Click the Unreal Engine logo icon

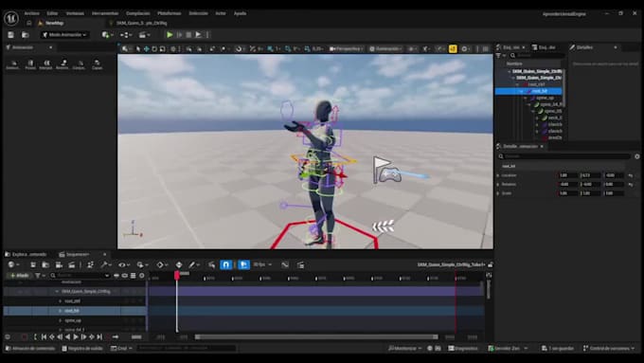(11, 18)
